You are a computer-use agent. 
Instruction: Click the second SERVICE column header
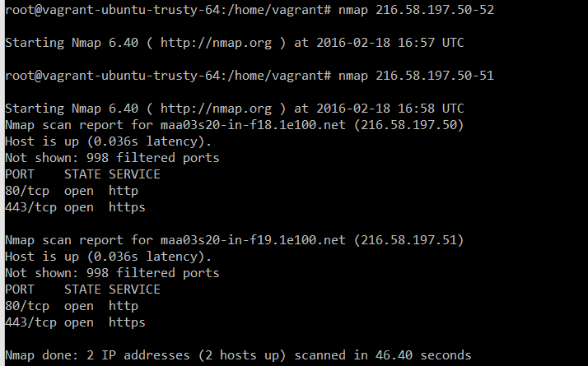134,290
